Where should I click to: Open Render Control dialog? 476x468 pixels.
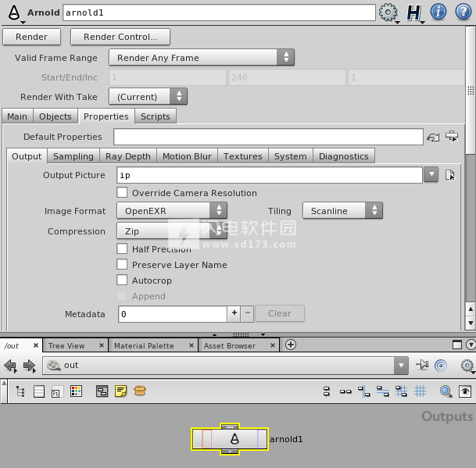(x=120, y=37)
